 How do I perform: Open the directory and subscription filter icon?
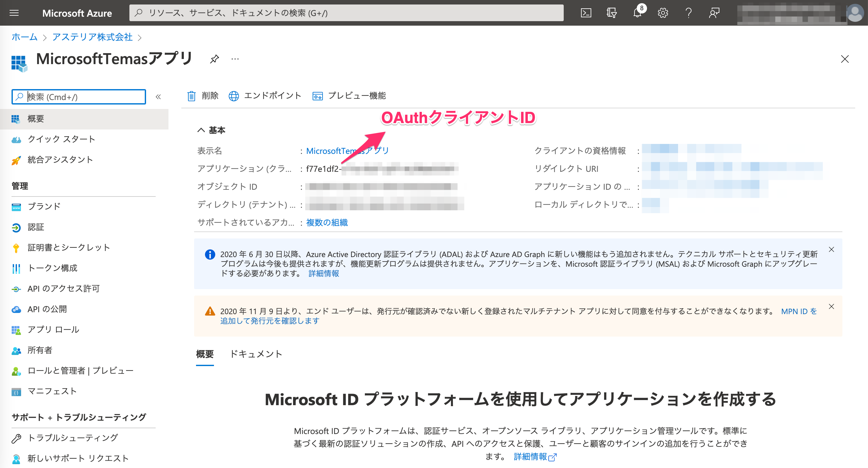pyautogui.click(x=611, y=13)
